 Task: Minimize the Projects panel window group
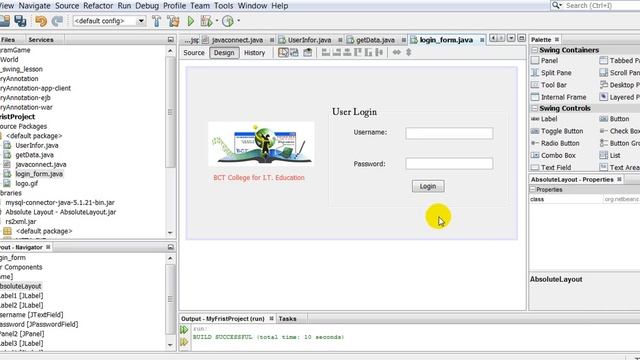171,40
